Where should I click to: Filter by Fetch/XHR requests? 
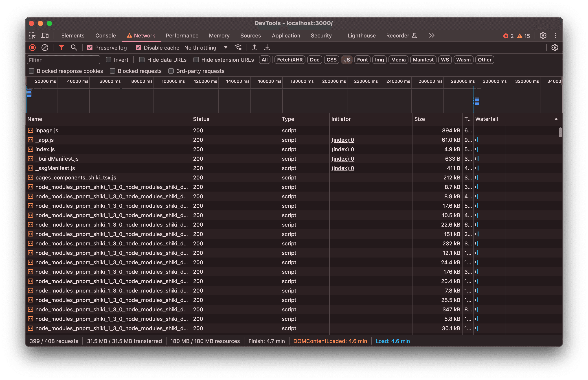[290, 60]
